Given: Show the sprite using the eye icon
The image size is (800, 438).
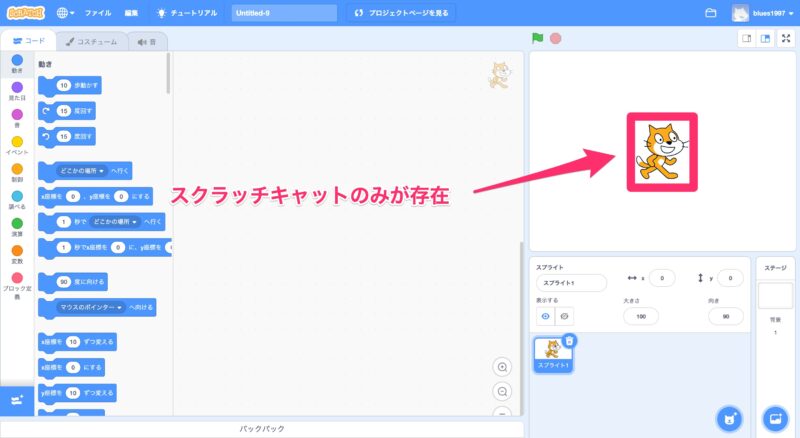Looking at the screenshot, I should pos(546,316).
